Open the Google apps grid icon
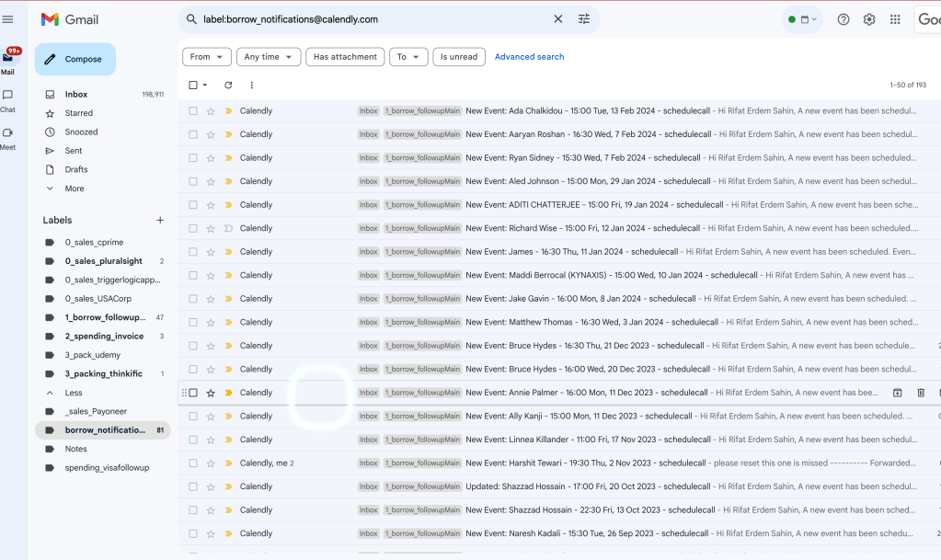The height and width of the screenshot is (560, 941). [x=895, y=19]
